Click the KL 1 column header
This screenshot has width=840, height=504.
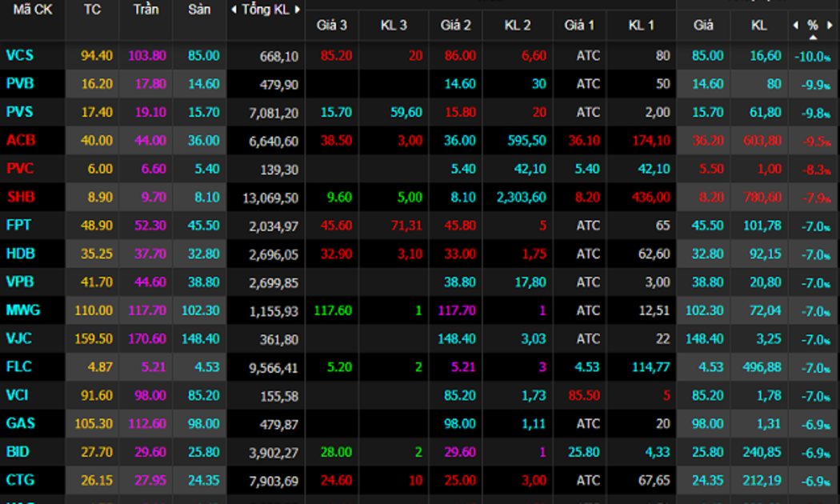point(641,25)
